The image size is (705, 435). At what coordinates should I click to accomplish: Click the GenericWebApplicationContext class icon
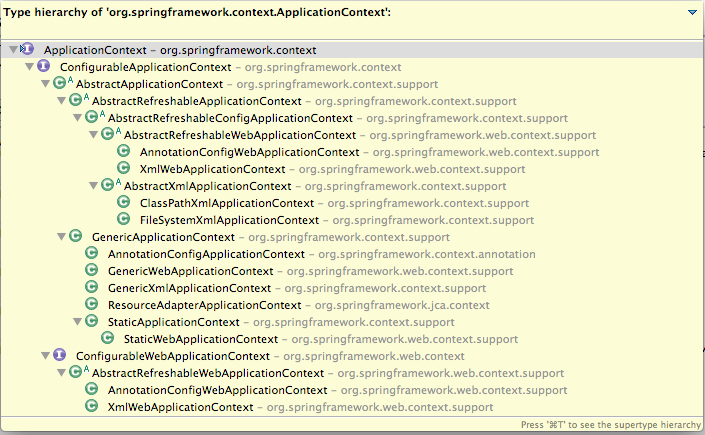tap(91, 270)
